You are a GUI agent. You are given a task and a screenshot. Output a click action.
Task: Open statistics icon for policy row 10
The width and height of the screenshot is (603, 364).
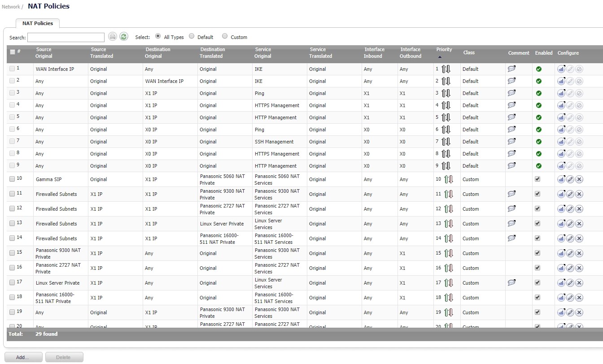coord(561,179)
